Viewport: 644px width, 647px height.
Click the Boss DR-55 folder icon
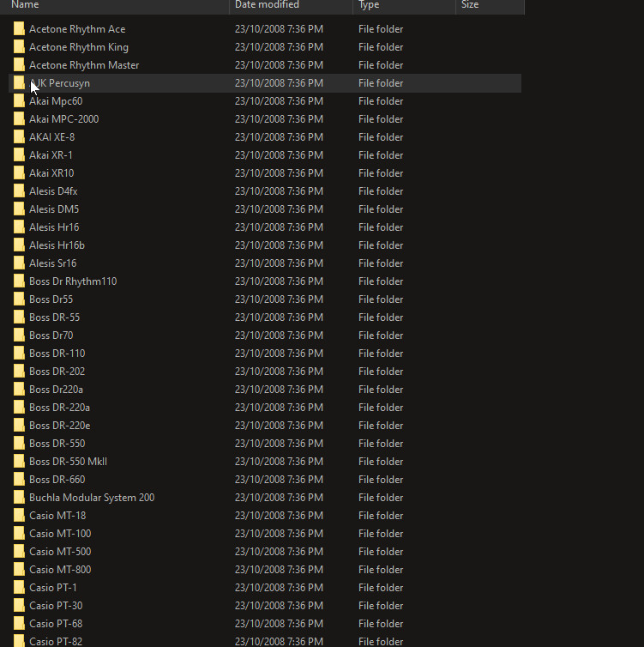[19, 317]
